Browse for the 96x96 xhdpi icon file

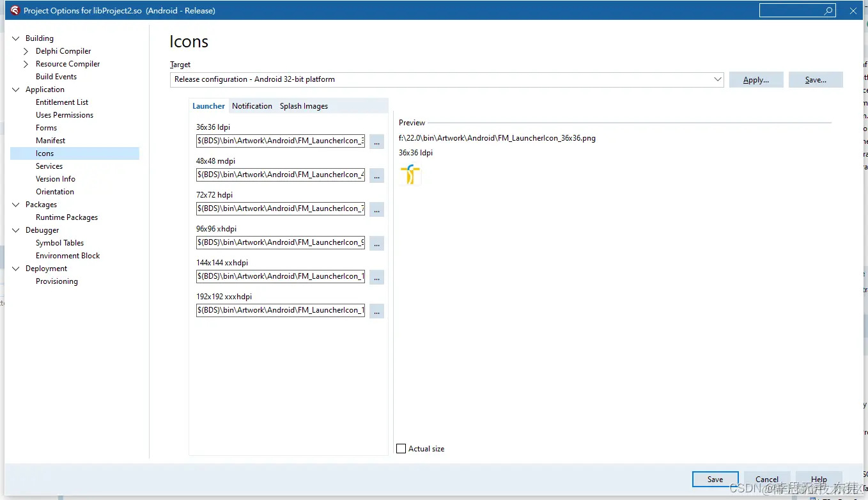[376, 243]
